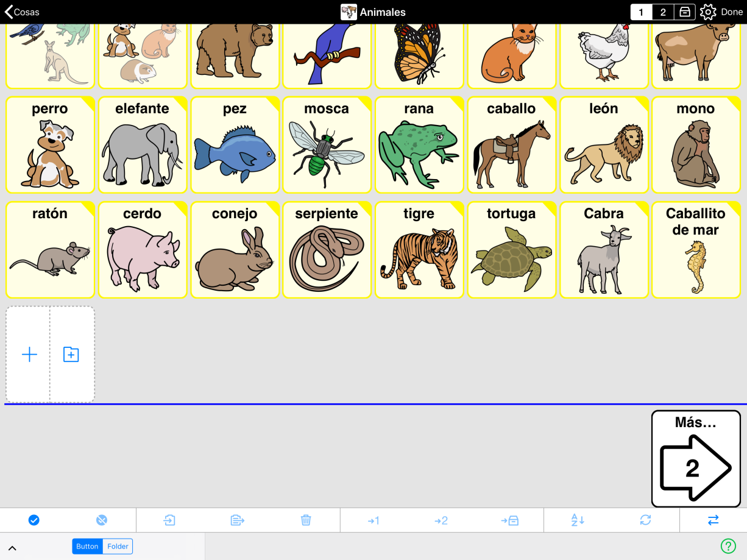
Task: Switch to page 1 tab
Action: point(641,12)
